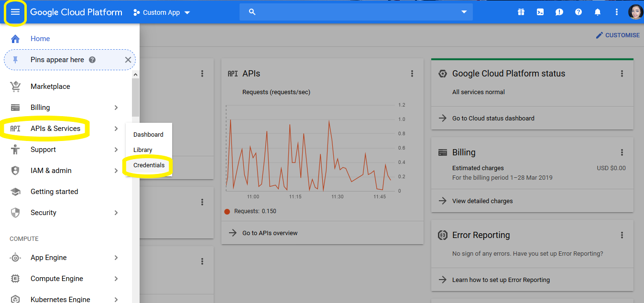Select Library from the APIs submenu
This screenshot has height=303, width=644.
pyautogui.click(x=142, y=150)
